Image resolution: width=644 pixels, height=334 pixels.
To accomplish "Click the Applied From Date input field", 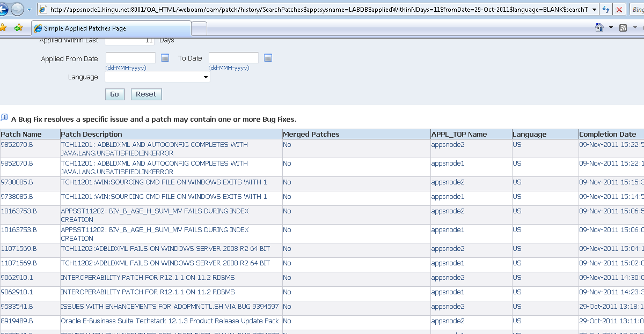I will (130, 58).
